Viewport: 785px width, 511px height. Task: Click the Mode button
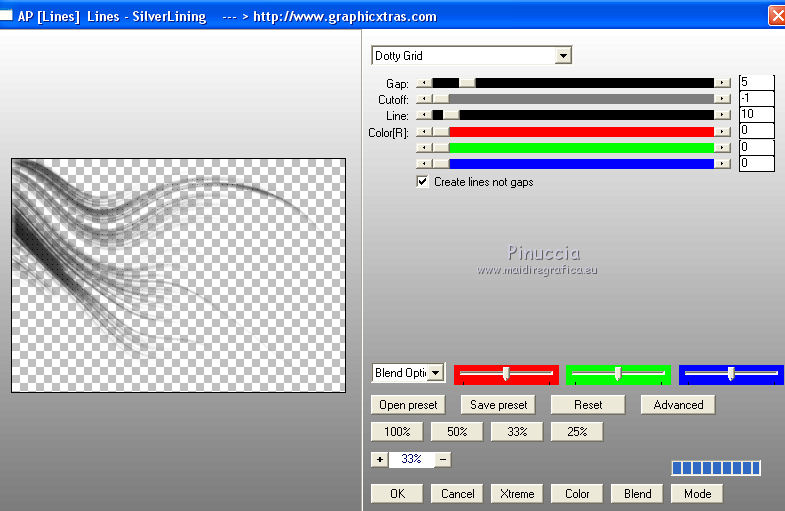697,493
